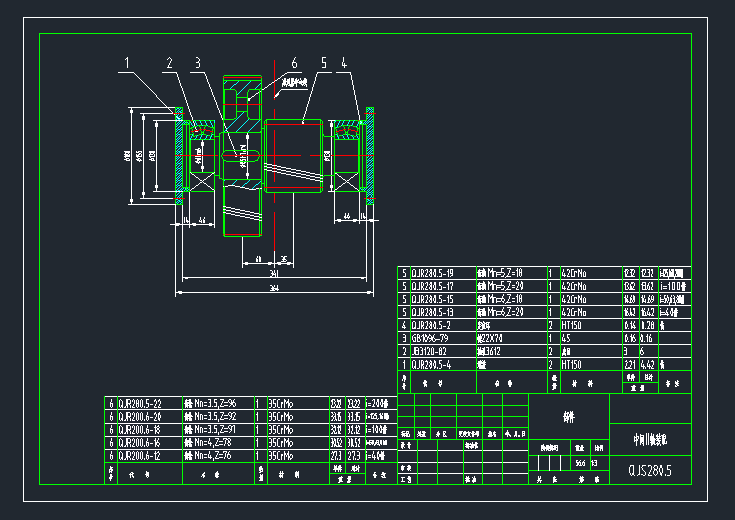Select part code QJR280.5-13
This screenshot has height=520, width=735.
coord(432,312)
